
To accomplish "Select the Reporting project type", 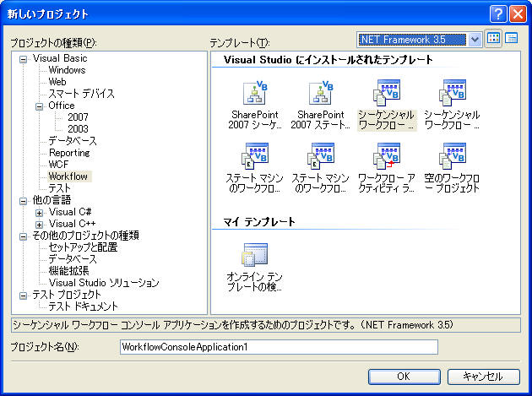I will [69, 153].
